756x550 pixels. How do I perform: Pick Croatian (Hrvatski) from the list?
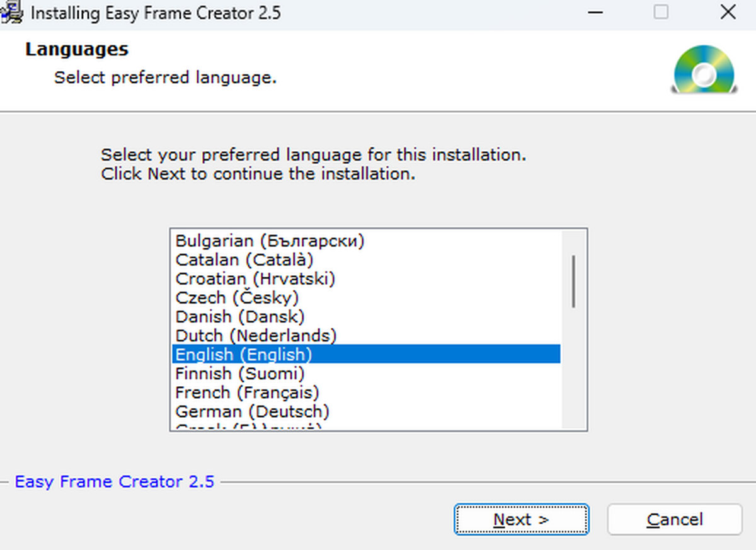point(366,278)
